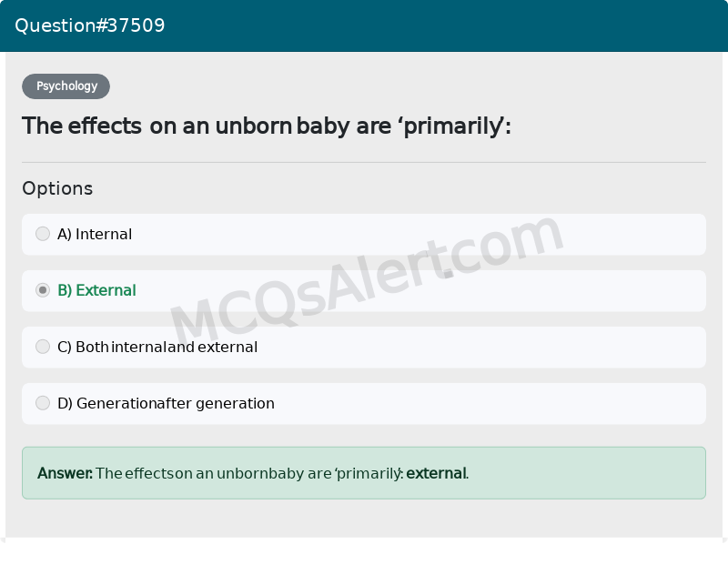Click the question heading about unborn baby
Screen dimensions: 728x565
(267, 126)
